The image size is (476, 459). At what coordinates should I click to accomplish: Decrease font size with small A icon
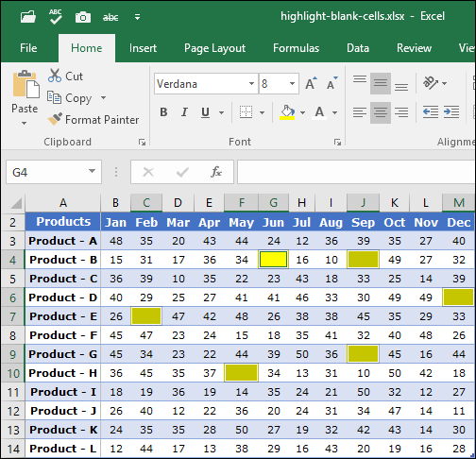(x=332, y=83)
